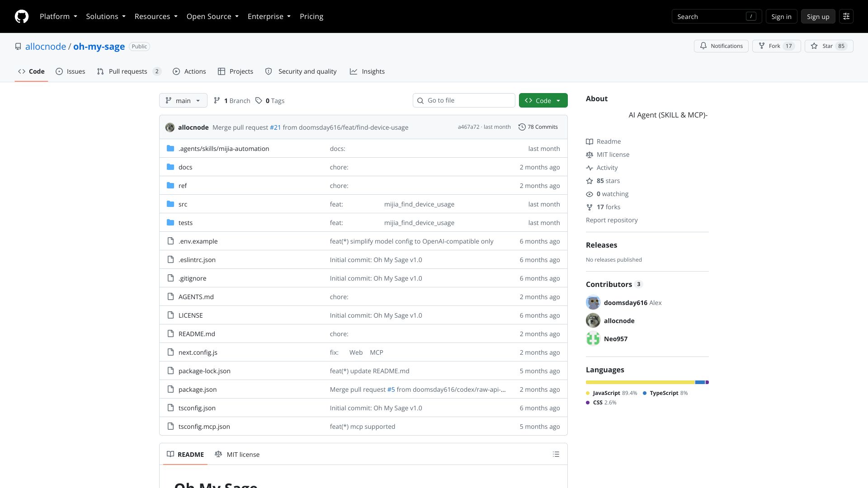Open commit hash a467a72
Viewport: 868px width, 488px height.
468,127
